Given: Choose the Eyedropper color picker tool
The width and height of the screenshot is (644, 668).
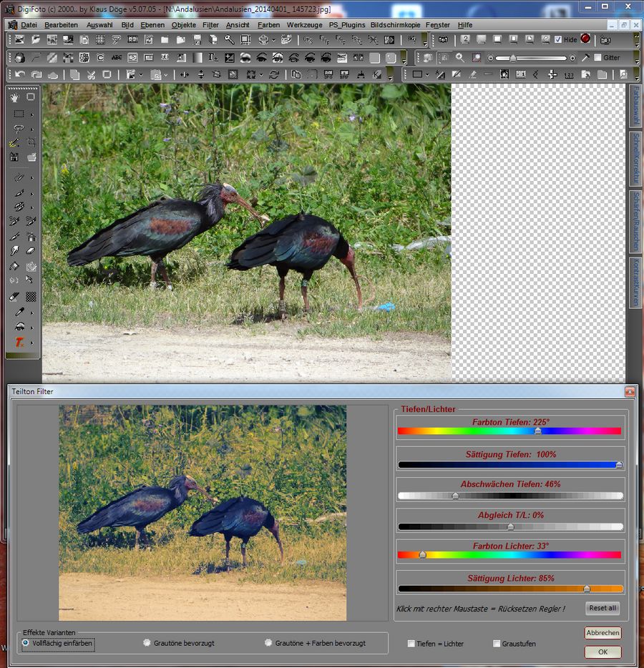Looking at the screenshot, I should 19,312.
